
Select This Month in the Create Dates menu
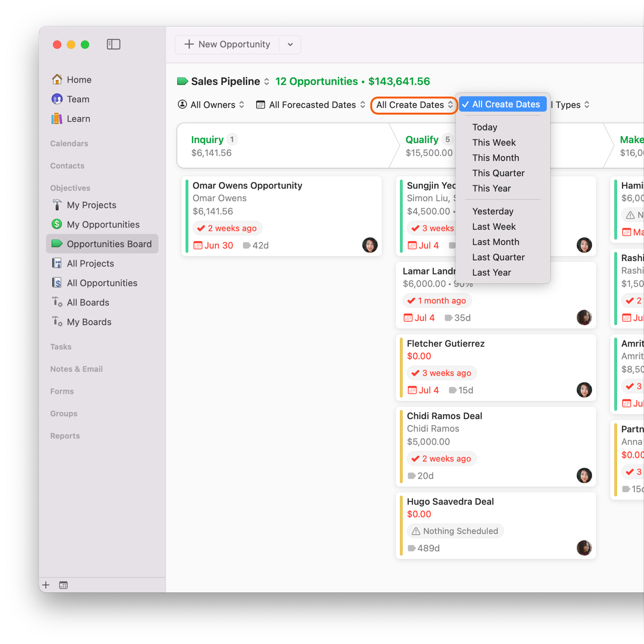tap(495, 158)
